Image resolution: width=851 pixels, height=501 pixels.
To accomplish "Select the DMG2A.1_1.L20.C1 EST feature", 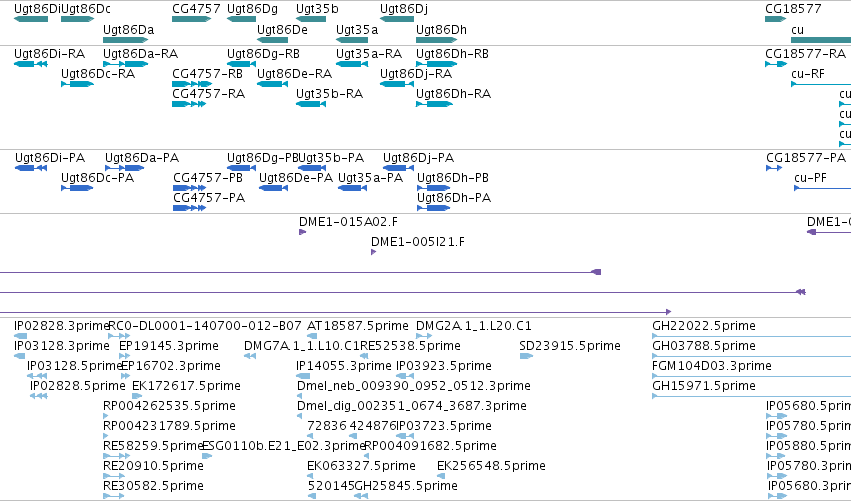I will tap(424, 336).
